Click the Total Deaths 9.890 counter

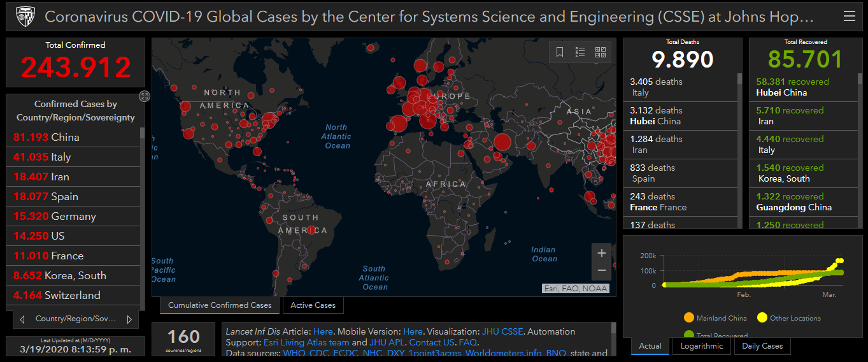pos(683,55)
